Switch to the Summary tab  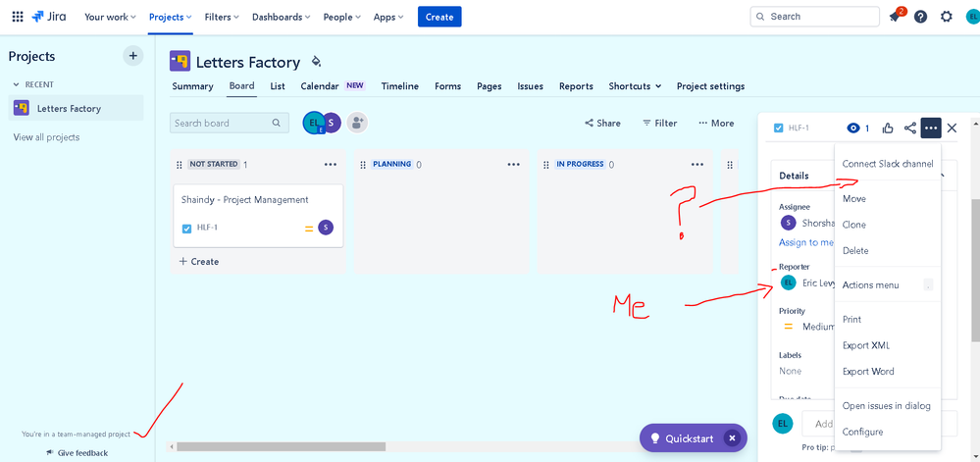pos(192,86)
